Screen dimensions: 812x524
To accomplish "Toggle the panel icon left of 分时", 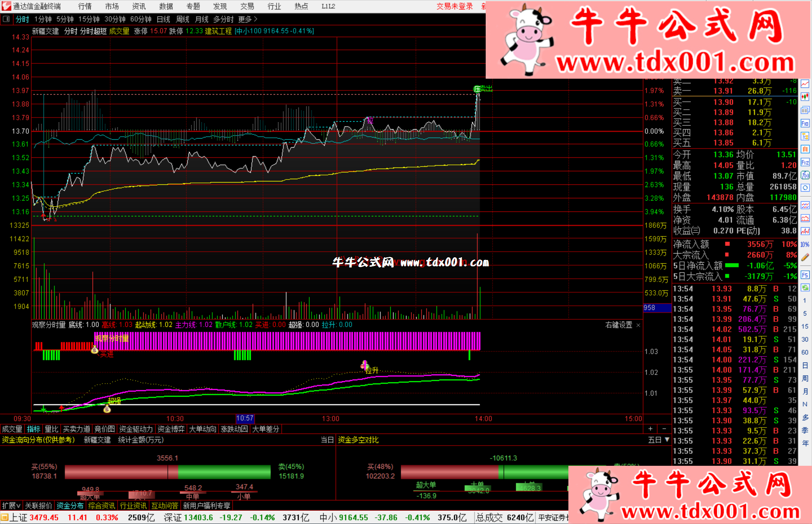I will point(6,19).
